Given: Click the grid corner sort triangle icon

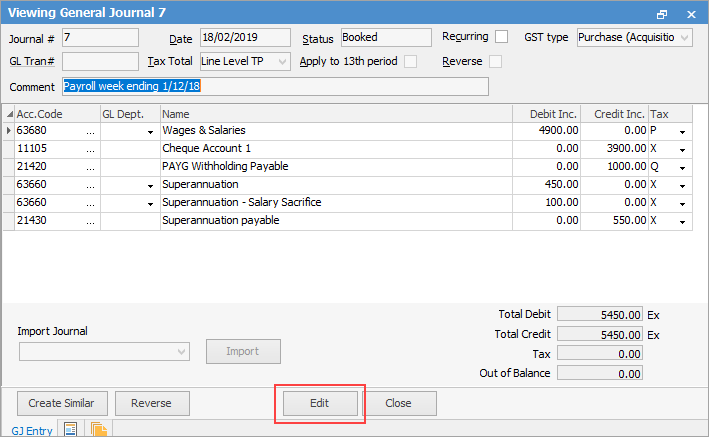Looking at the screenshot, I should tap(9, 114).
